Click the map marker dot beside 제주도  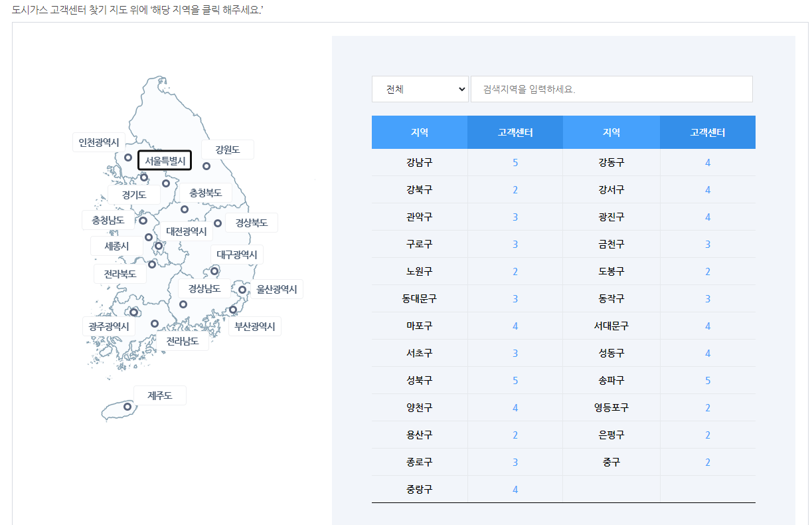[x=127, y=406]
